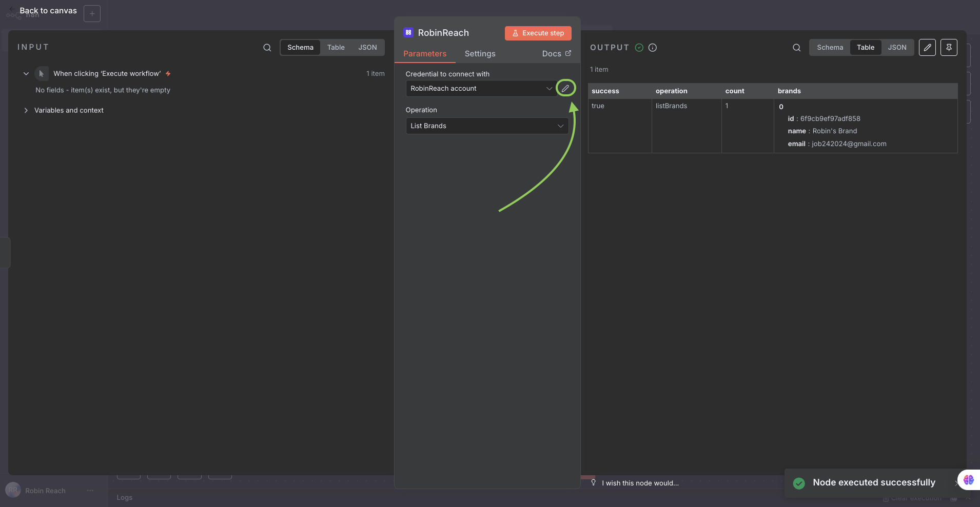980x507 pixels.
Task: Open the RobinReach account credential dropdown
Action: [x=480, y=89]
